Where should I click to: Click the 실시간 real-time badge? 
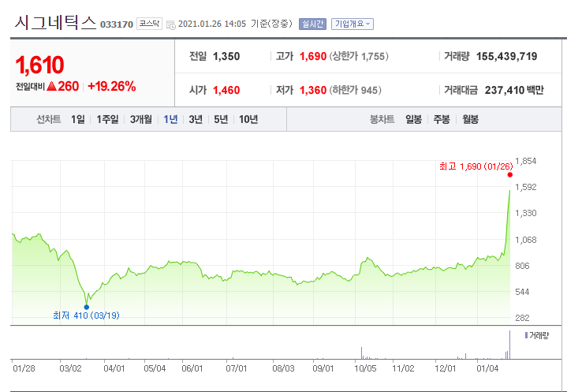click(x=312, y=24)
